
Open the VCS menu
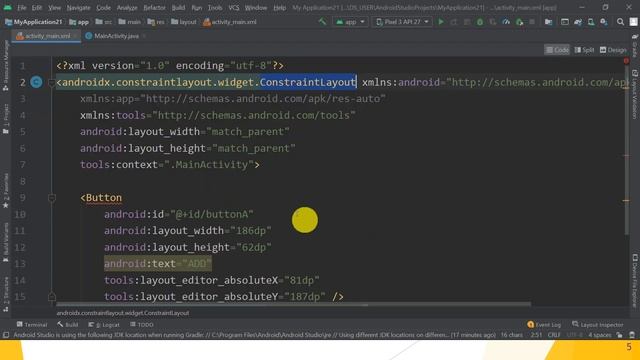click(233, 8)
